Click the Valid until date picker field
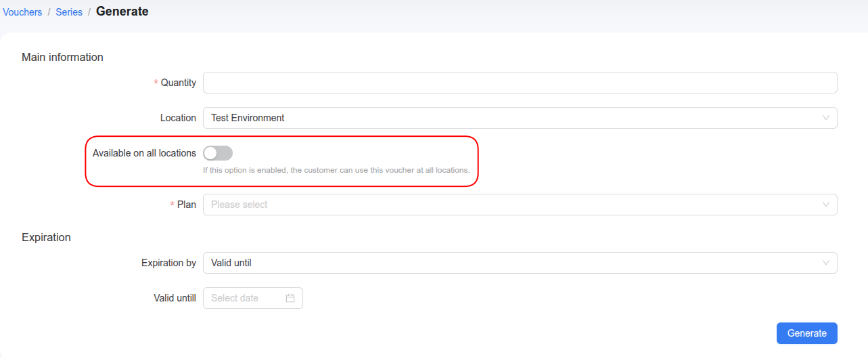The width and height of the screenshot is (868, 357). (253, 298)
